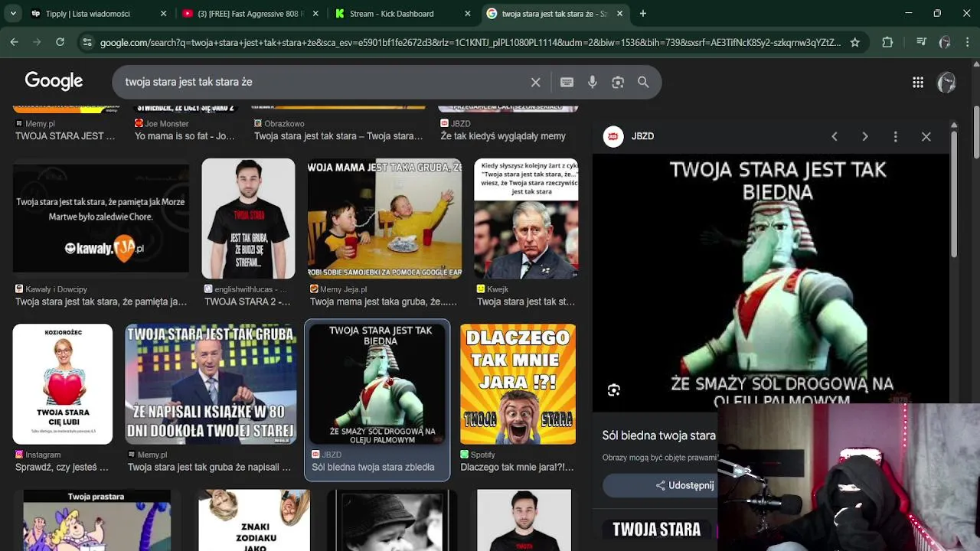Open the TWOJA STARA black t-shirt thumbnail
This screenshot has height=551, width=980.
point(248,219)
